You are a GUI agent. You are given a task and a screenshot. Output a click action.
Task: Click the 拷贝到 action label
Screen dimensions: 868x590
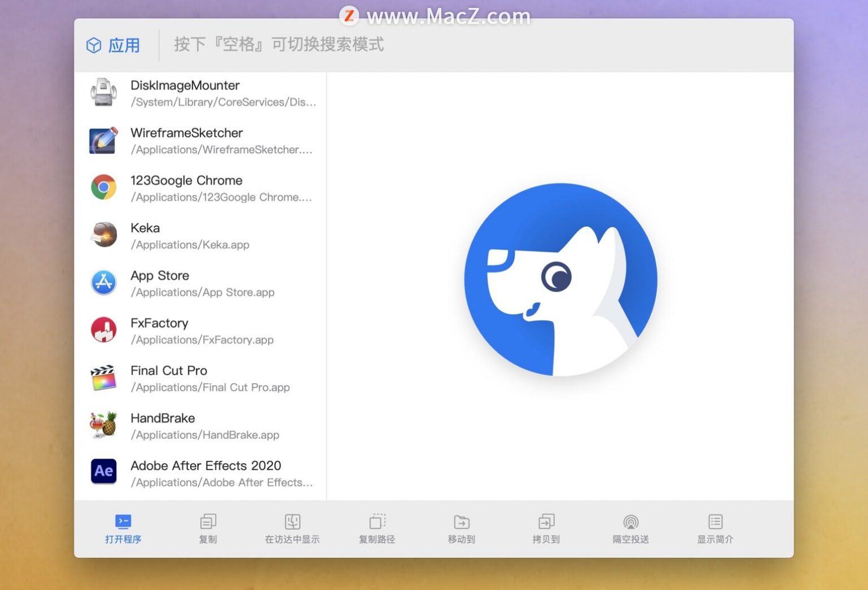546,539
